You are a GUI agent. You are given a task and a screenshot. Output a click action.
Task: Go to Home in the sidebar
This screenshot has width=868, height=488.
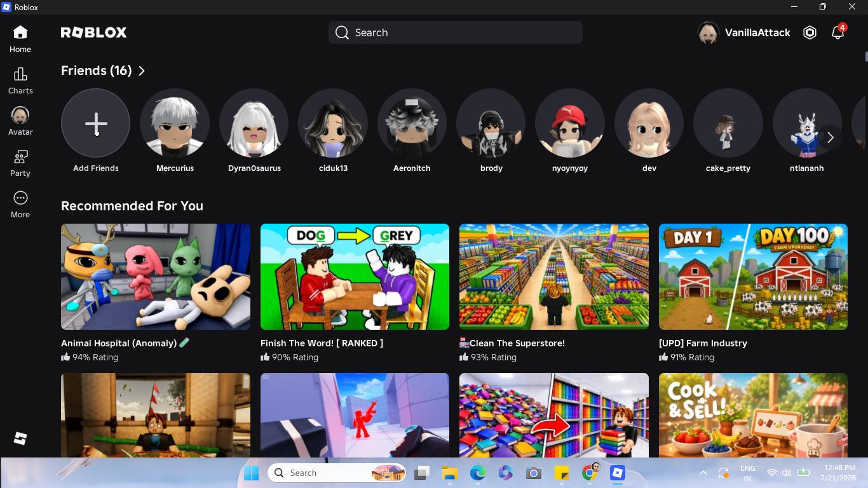coord(20,39)
